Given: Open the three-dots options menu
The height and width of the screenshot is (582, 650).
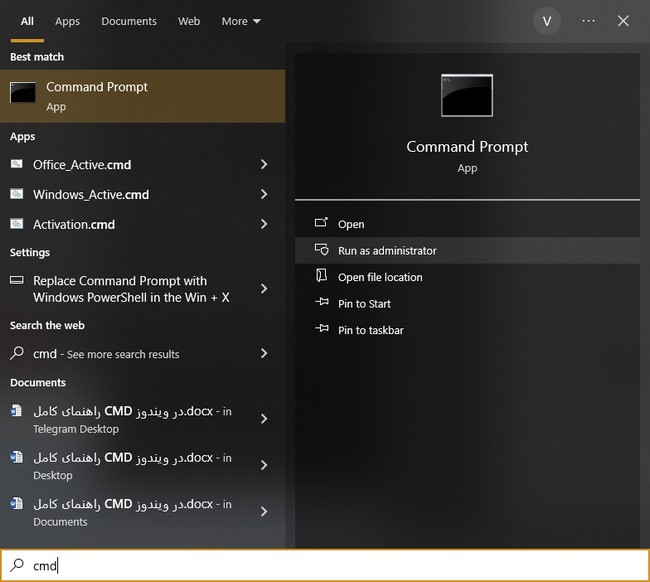Looking at the screenshot, I should coord(588,21).
